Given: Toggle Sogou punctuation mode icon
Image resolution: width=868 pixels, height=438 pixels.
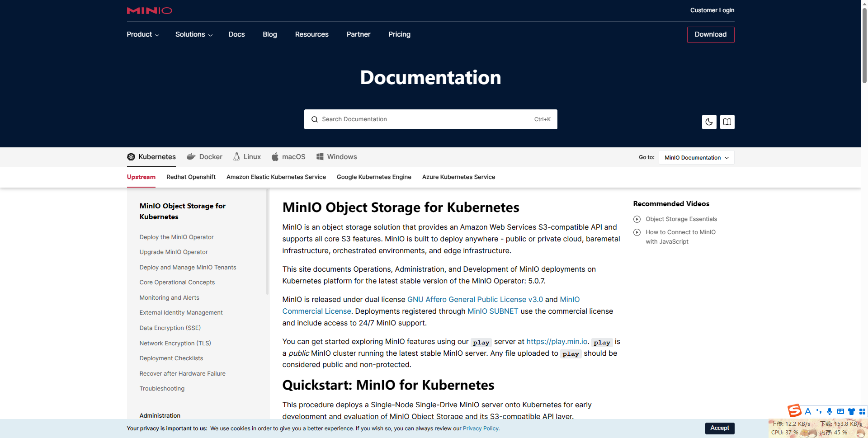Looking at the screenshot, I should pos(819,411).
